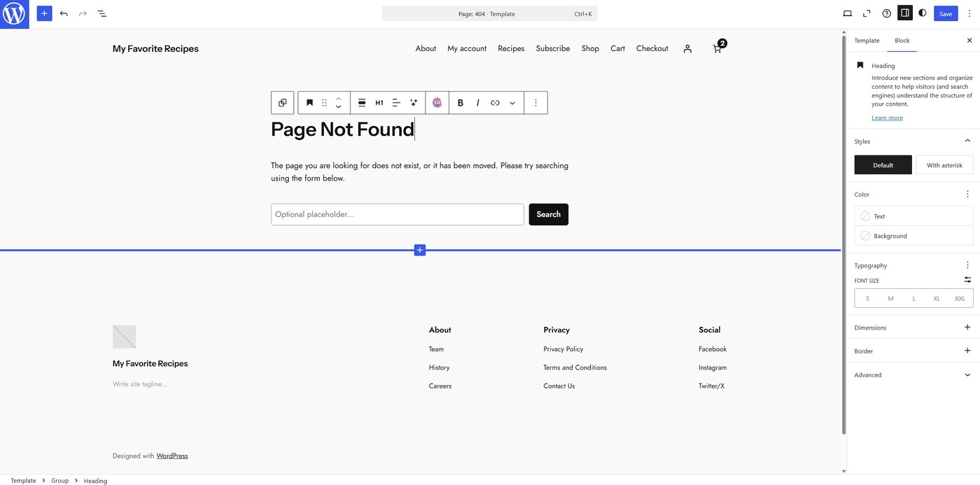Viewport: 980px width, 485px height.
Task: Choose the XL font size option
Action: [x=937, y=298]
